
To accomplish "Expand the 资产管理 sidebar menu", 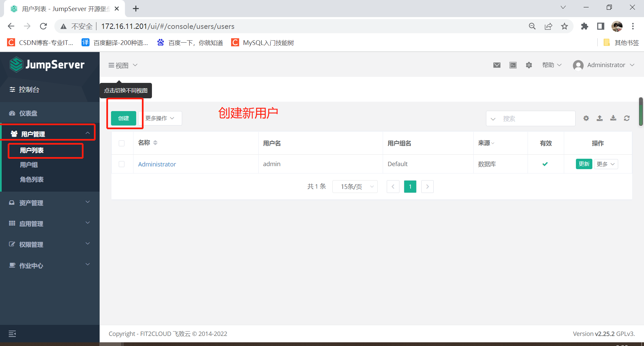I will pos(50,203).
